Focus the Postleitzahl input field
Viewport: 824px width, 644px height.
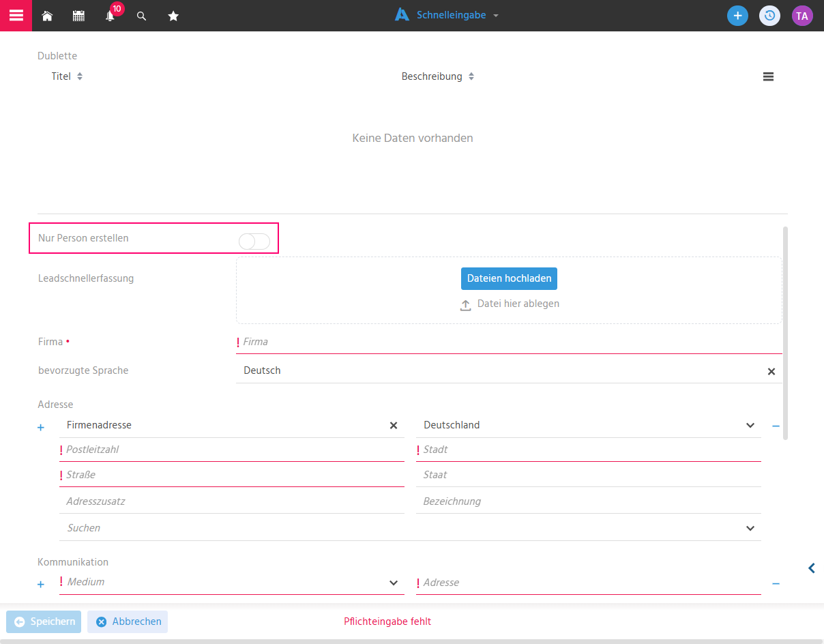(232, 450)
